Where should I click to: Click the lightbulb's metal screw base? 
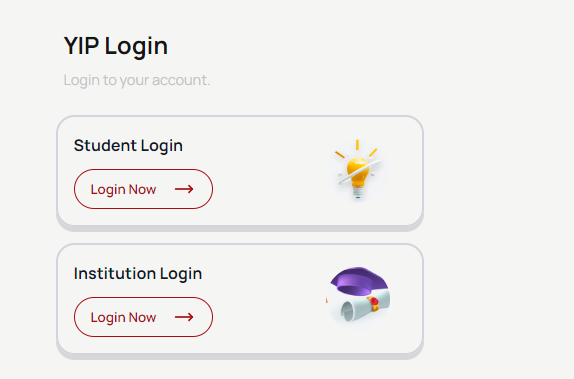pyautogui.click(x=358, y=193)
